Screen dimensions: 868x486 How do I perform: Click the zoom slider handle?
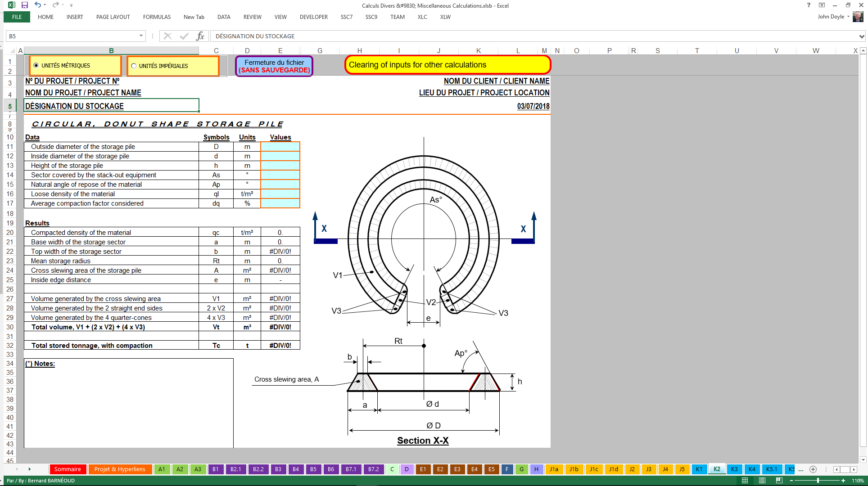click(818, 481)
